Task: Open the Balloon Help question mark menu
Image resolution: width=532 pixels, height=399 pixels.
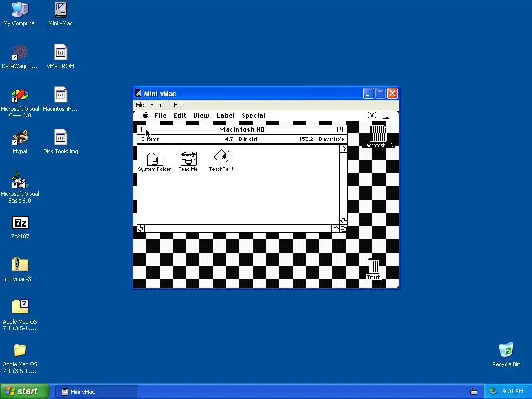Action: point(372,115)
